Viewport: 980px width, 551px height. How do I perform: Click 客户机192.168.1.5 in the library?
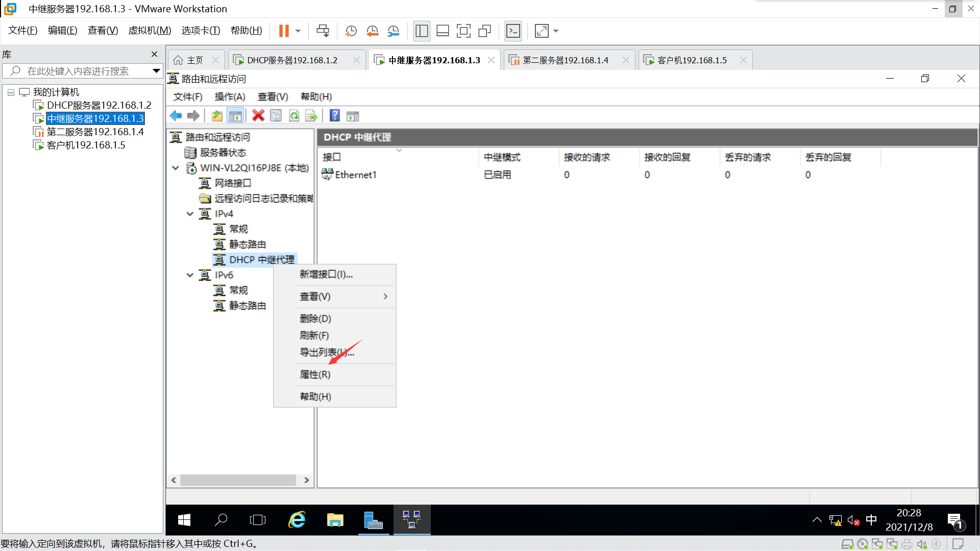pyautogui.click(x=86, y=145)
